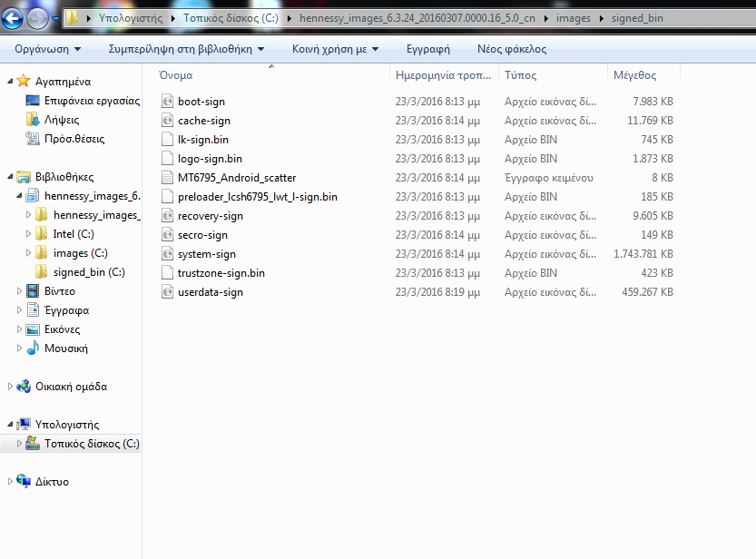
Task: Open Συμπερίληψη στη βιβλιοθήκη dropdown
Action: [186, 49]
